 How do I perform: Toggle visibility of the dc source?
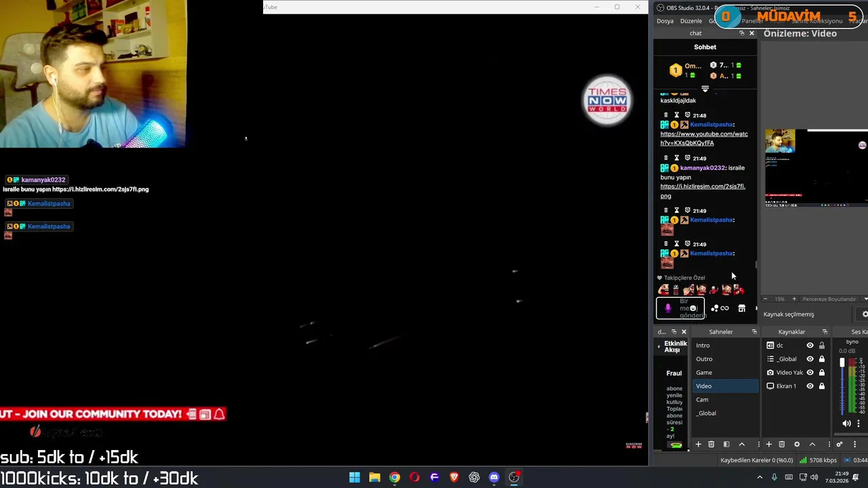(810, 346)
